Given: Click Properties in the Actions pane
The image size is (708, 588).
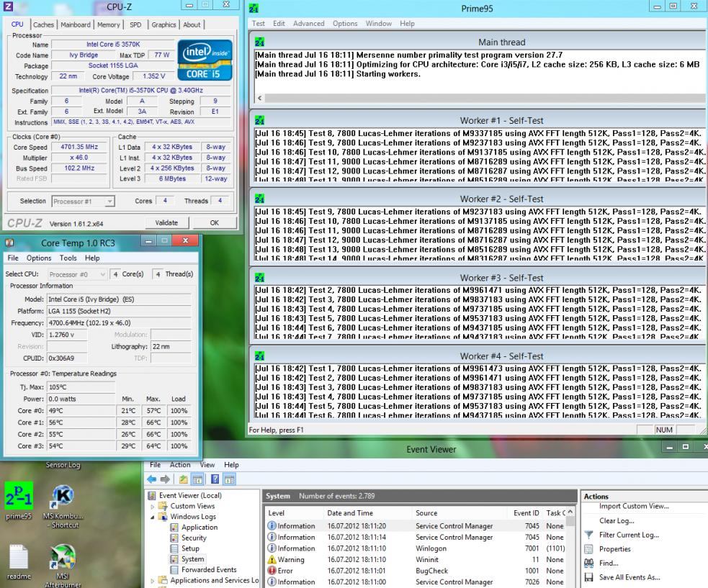Looking at the screenshot, I should tap(614, 548).
